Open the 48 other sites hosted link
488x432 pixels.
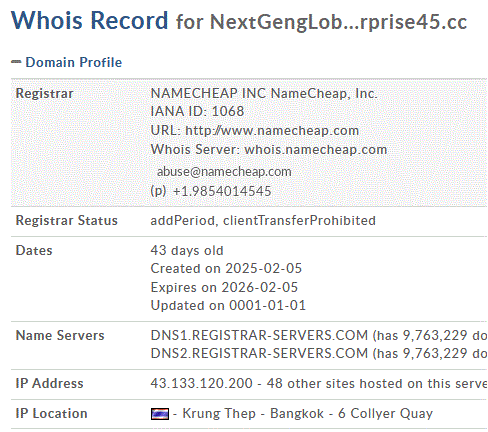[x=377, y=383]
